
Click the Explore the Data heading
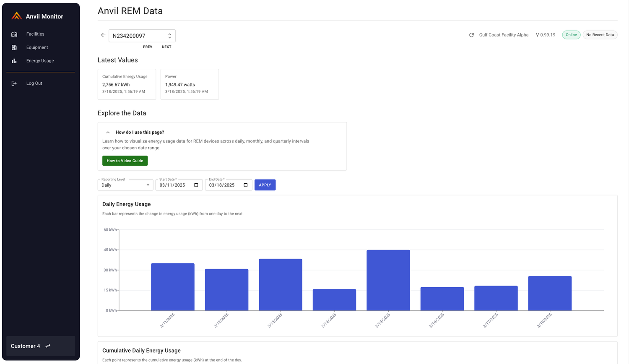[122, 113]
